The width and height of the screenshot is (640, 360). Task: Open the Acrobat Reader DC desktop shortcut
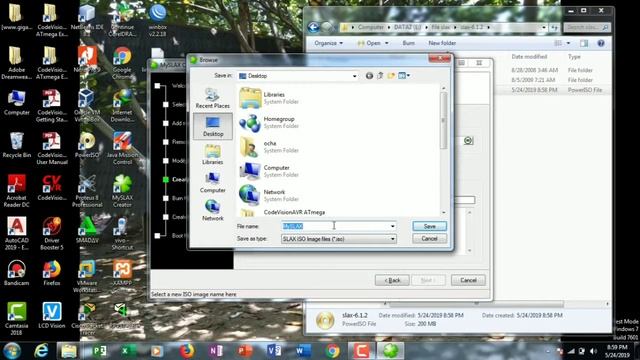click(x=16, y=191)
